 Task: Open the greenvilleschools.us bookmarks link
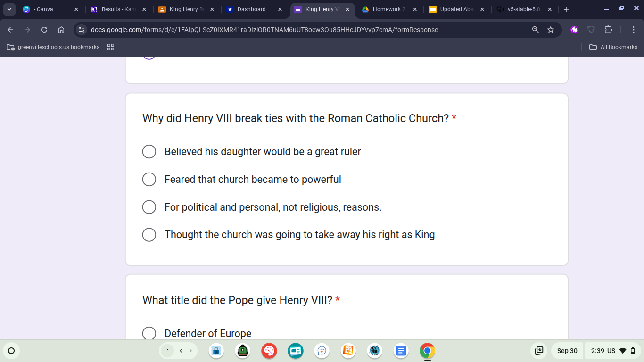(52, 47)
